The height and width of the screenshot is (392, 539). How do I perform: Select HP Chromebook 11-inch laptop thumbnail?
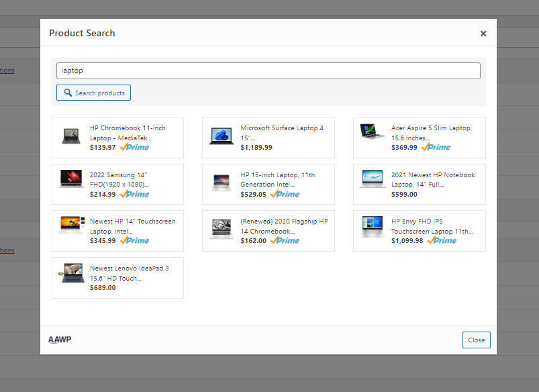click(x=71, y=136)
